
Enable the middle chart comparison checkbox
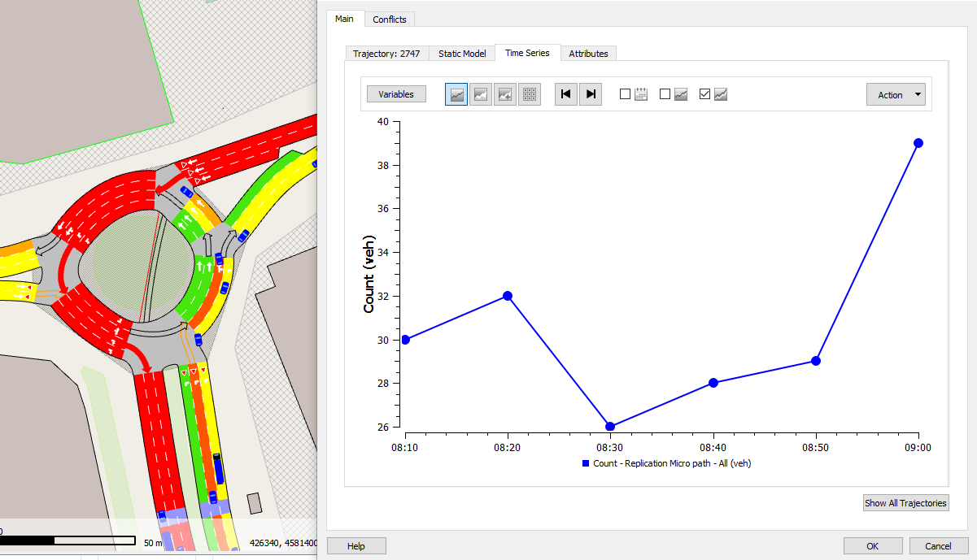point(664,93)
